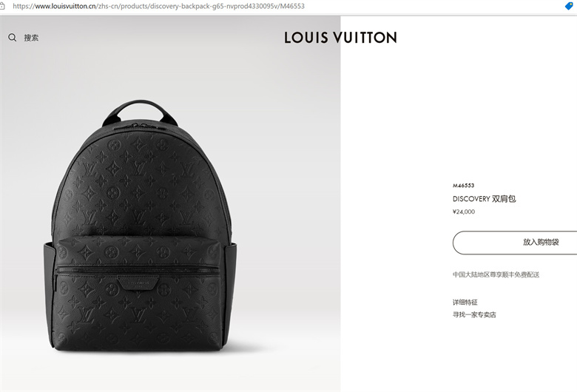The height and width of the screenshot is (392, 577).
Task: Click the leather tab under the front zipper
Action: pyautogui.click(x=138, y=283)
